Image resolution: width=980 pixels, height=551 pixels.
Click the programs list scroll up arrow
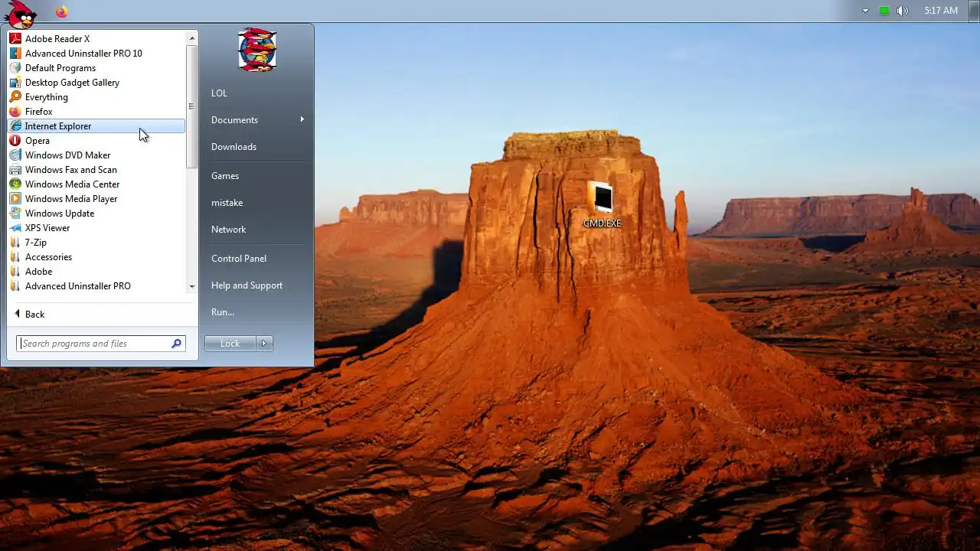tap(192, 37)
